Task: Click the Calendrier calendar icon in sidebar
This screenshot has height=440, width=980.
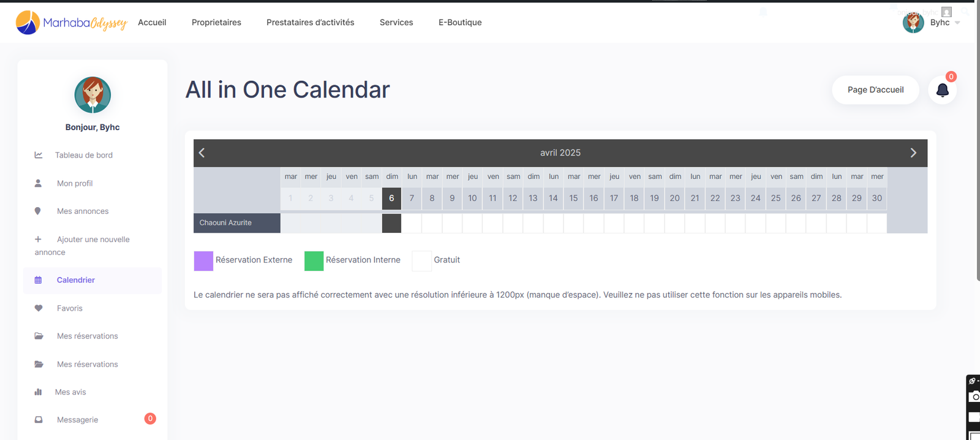Action: tap(38, 280)
